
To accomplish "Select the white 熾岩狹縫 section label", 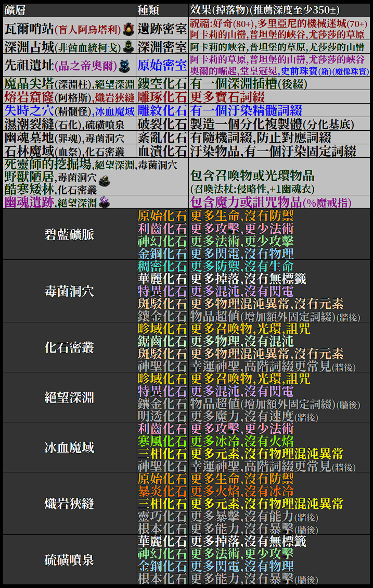I will 69,504.
